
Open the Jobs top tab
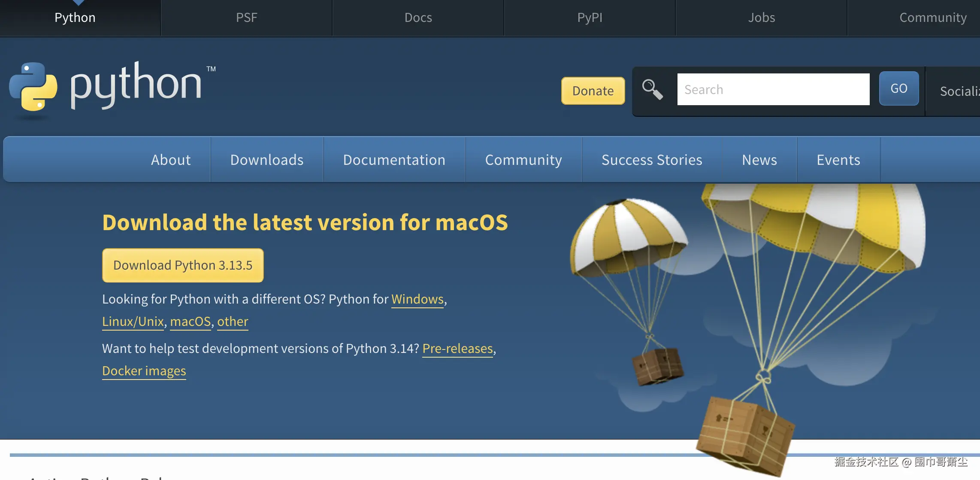point(762,18)
